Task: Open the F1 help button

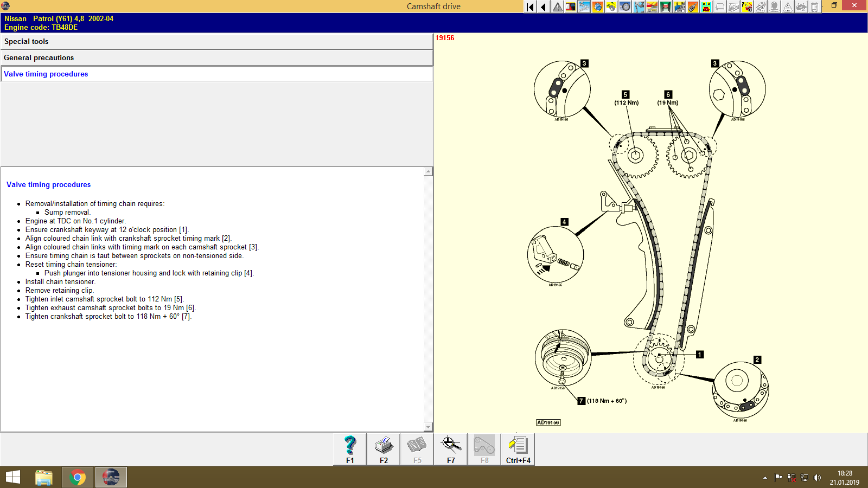Action: 350,449
